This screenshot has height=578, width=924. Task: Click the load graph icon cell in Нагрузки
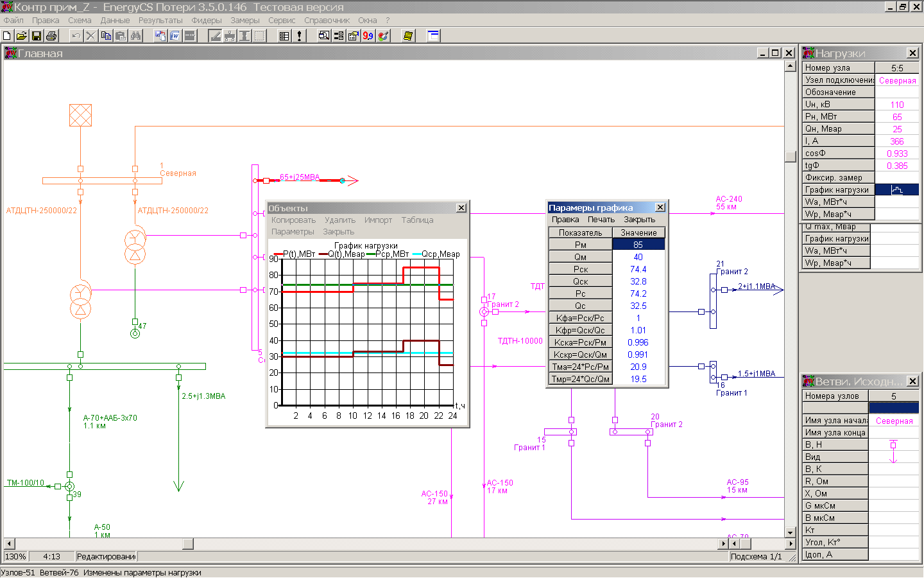pos(896,190)
